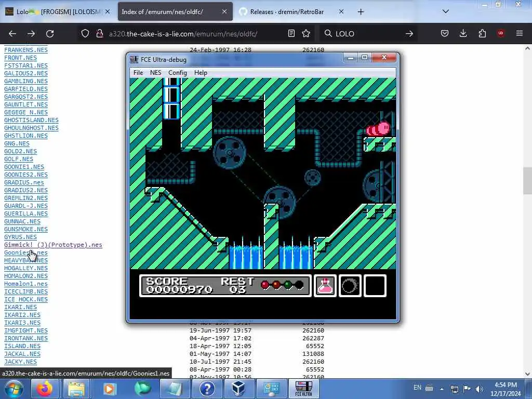Click the volume speaker tray icon

click(x=479, y=389)
